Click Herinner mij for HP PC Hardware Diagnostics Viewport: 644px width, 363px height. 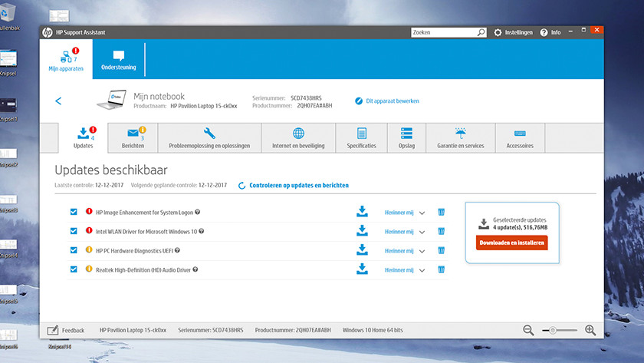(399, 251)
